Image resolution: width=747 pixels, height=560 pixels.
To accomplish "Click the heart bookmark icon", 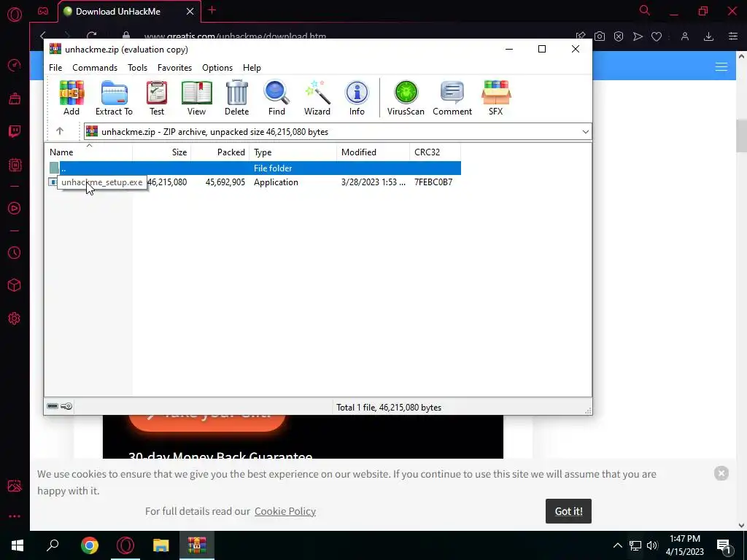I will click(x=657, y=36).
